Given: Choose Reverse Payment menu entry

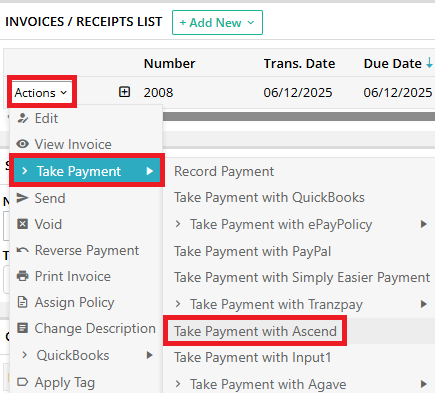Looking at the screenshot, I should pos(86,250).
